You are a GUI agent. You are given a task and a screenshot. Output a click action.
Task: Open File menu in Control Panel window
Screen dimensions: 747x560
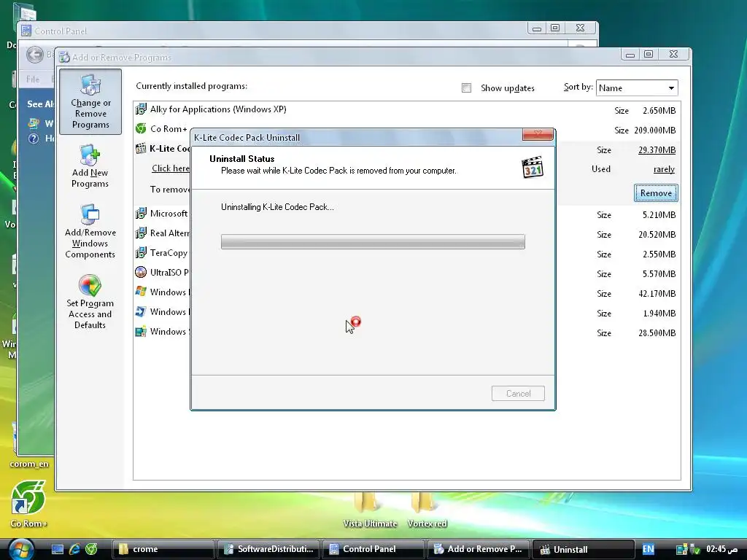pyautogui.click(x=33, y=79)
